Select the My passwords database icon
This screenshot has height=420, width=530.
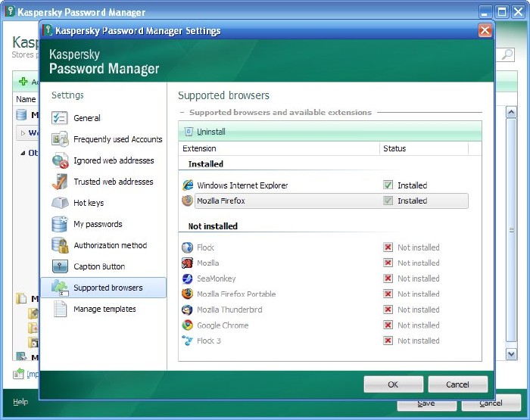point(60,224)
